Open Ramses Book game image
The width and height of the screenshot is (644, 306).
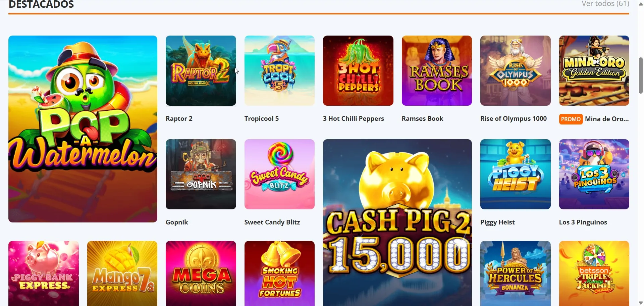pos(437,71)
